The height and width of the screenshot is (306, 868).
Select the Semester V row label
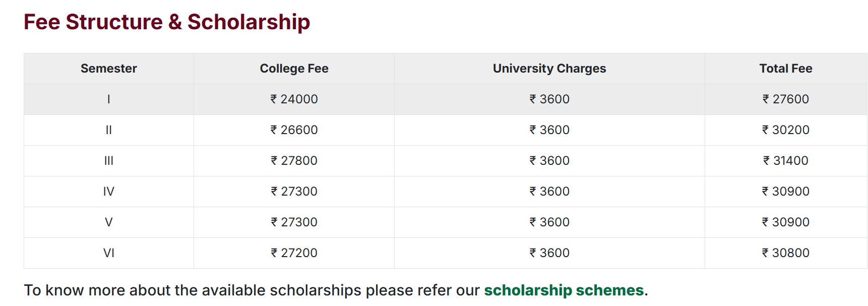109,222
